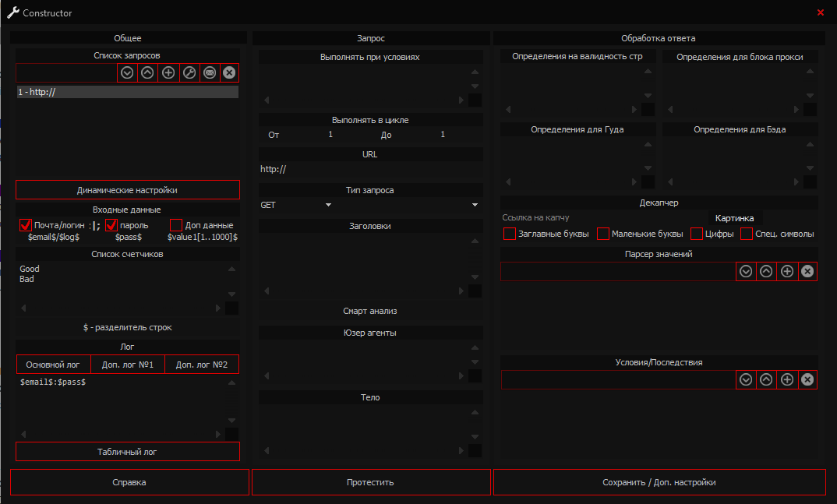Screen dimensions: 837x504
Task: Move Парсер значений entry down
Action: (x=746, y=271)
